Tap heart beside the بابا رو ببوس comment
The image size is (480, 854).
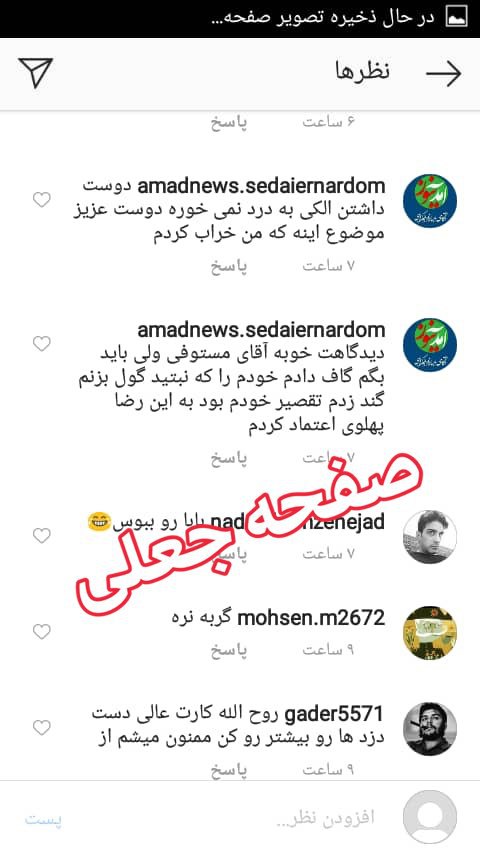[x=42, y=536]
